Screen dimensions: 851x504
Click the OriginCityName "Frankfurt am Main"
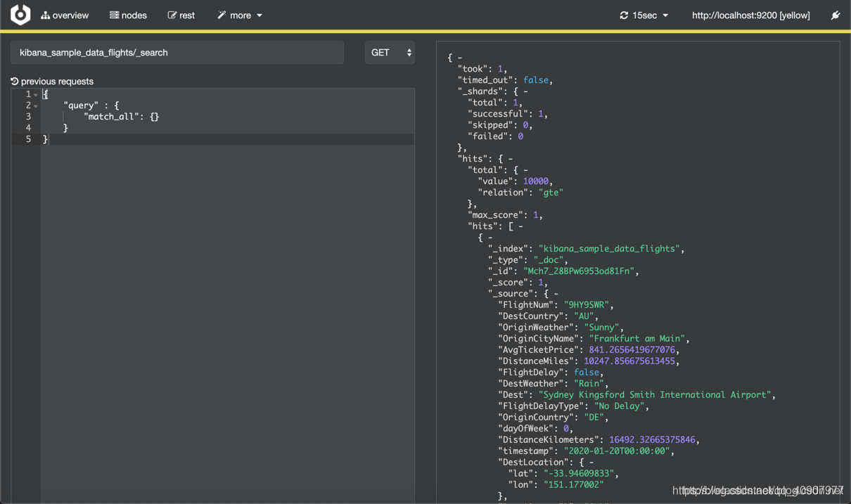tap(637, 339)
